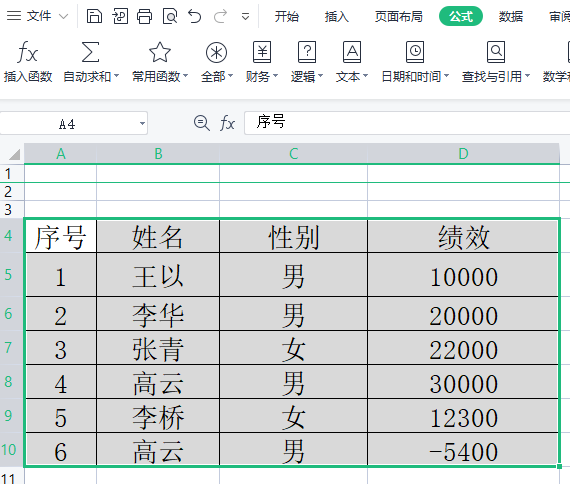
Task: Select row 1 header
Action: [x=12, y=174]
